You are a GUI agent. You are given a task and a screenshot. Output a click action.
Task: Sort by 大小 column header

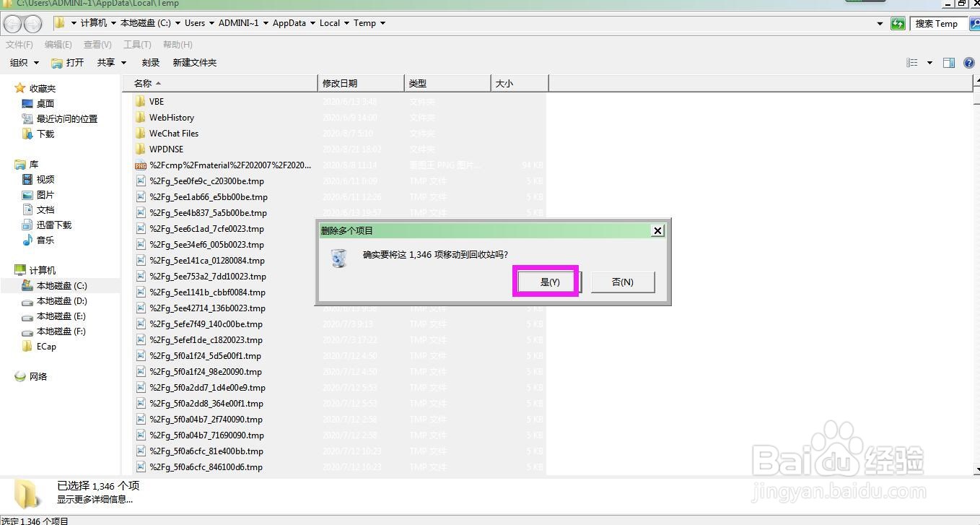pyautogui.click(x=520, y=83)
